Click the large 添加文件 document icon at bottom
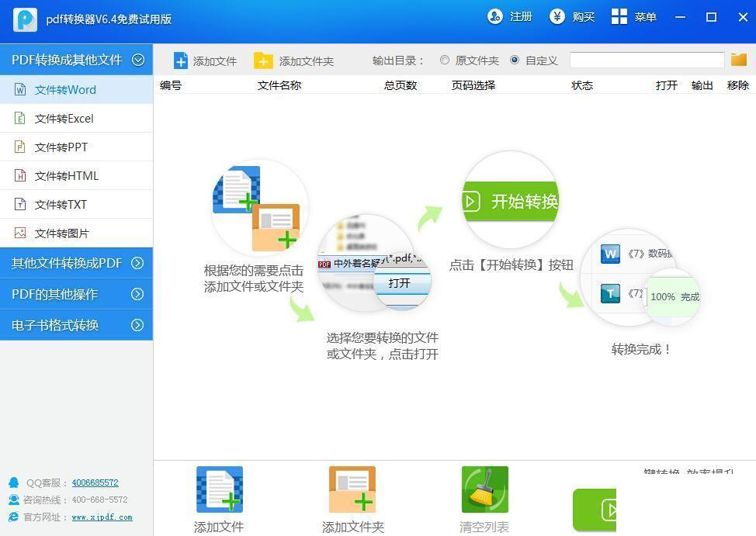Viewport: 756px width, 536px height. tap(220, 489)
